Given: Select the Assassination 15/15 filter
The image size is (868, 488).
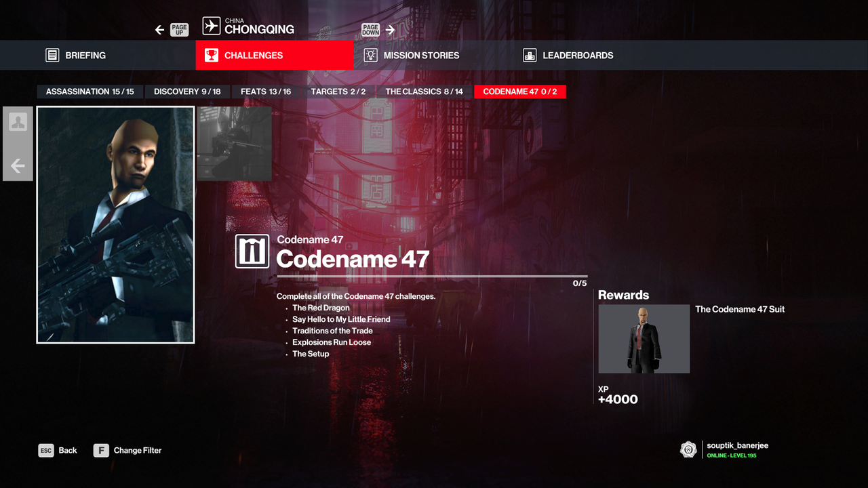Looking at the screenshot, I should pyautogui.click(x=90, y=91).
